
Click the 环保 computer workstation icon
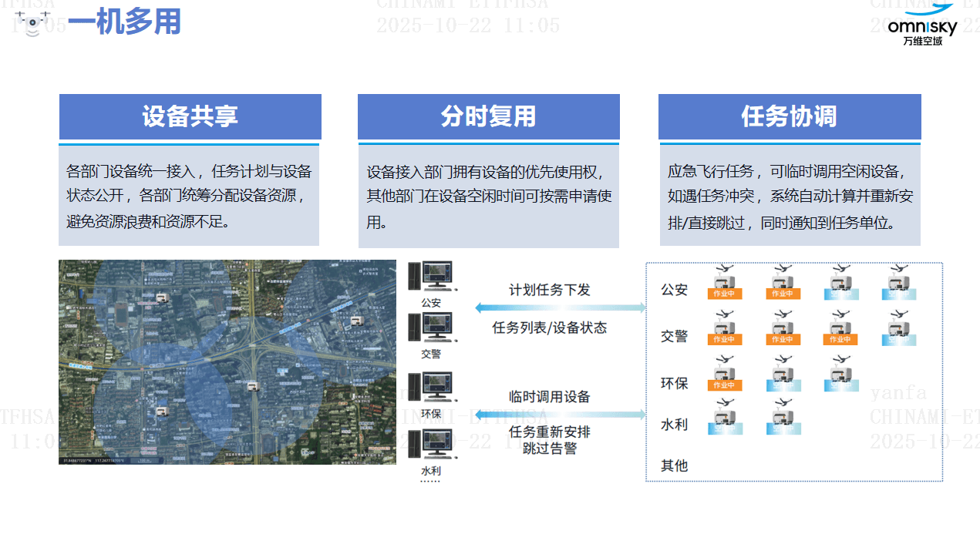click(431, 387)
